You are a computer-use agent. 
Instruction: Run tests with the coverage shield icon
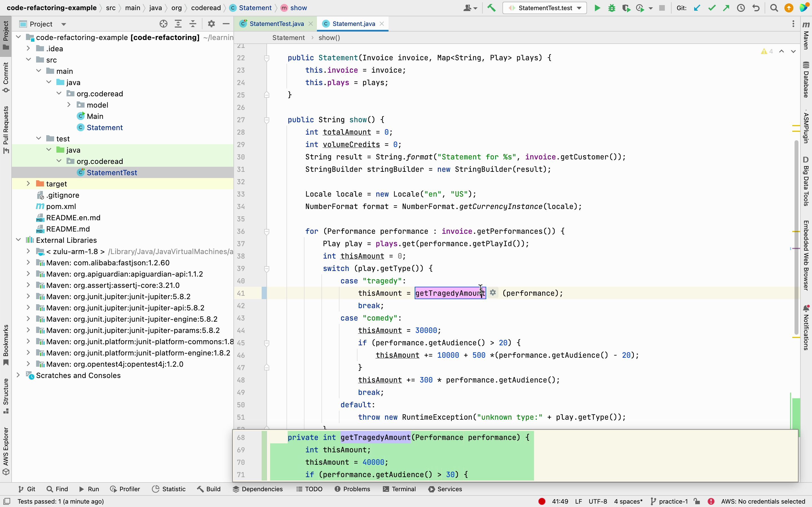[x=626, y=8]
